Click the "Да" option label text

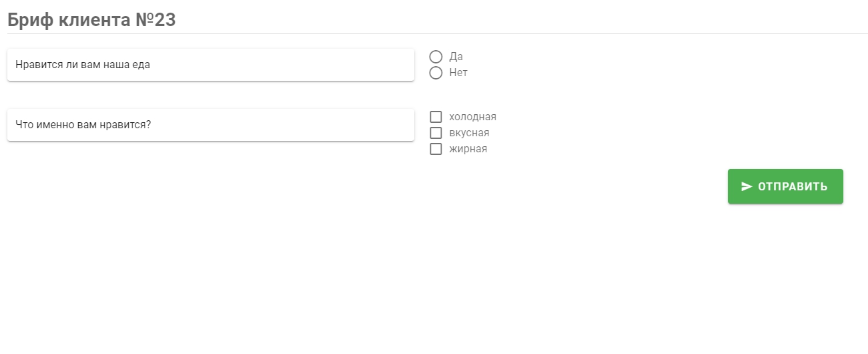click(x=456, y=57)
